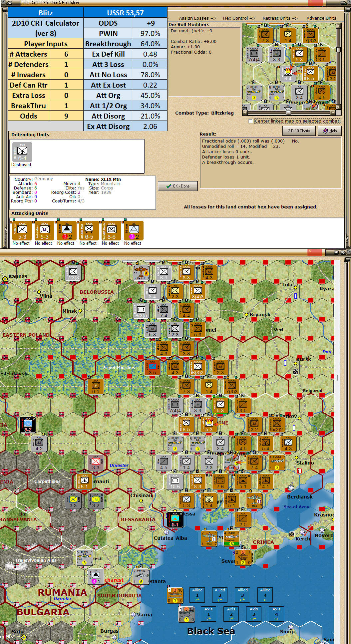Viewport: 351px width, 644px height.
Task: Enable Center linked map on selected combat
Action: [251, 121]
